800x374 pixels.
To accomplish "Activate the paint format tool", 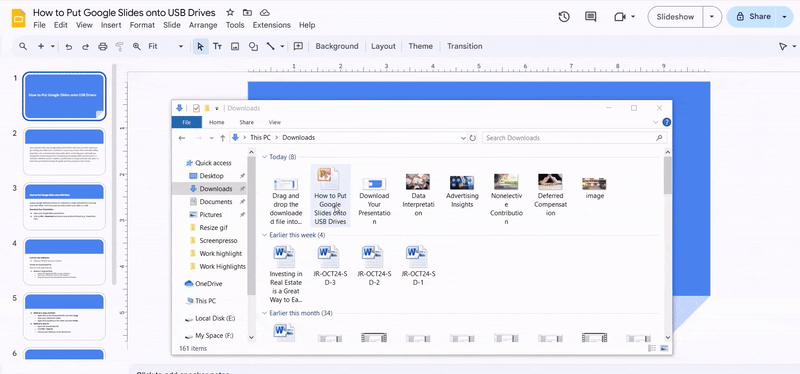I will coord(119,46).
